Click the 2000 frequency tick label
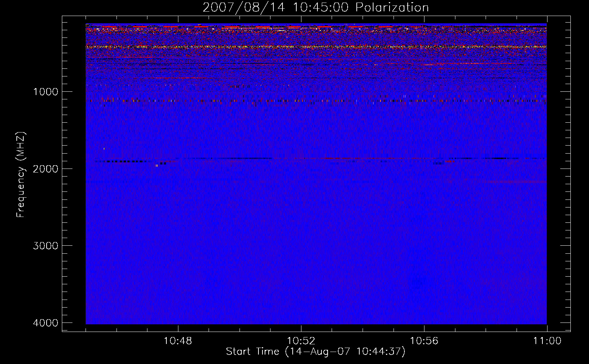 (46, 169)
